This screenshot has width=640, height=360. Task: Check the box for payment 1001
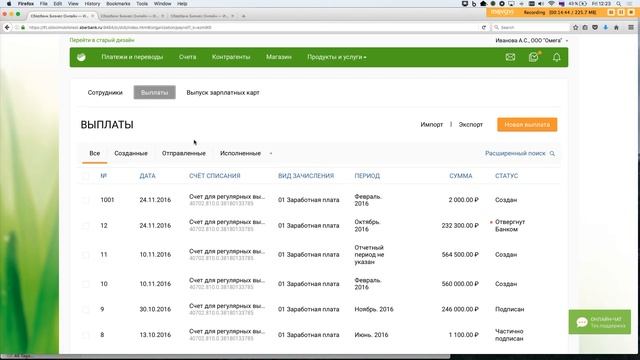[85, 200]
